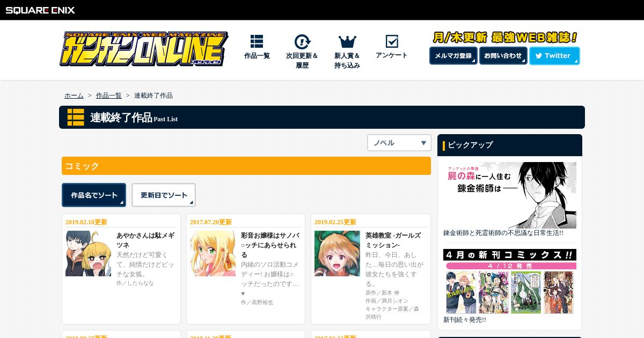Click the 月/木更新 最強WEB雑誌! slogan
The image size is (644, 338).
(505, 38)
